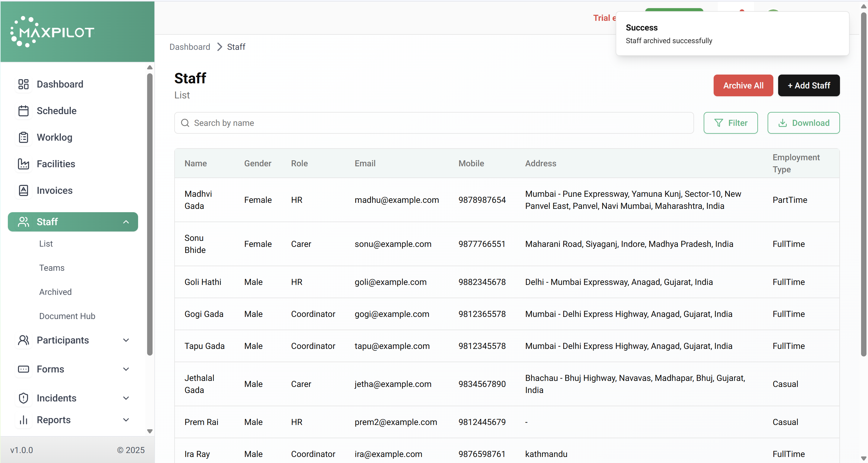Click the MaxPilot logo
This screenshot has width=868, height=463.
pos(52,32)
